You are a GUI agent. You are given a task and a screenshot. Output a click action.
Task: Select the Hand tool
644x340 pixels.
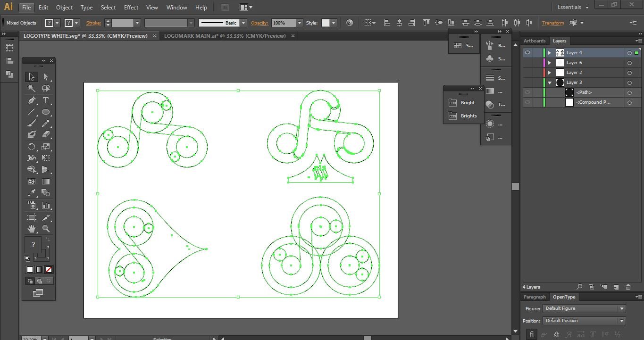pyautogui.click(x=31, y=229)
